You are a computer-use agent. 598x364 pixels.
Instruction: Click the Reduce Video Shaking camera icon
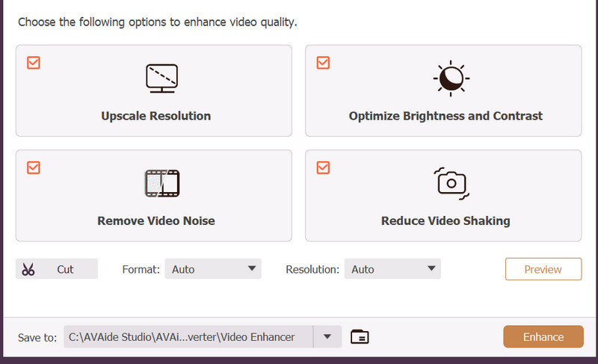(x=451, y=183)
